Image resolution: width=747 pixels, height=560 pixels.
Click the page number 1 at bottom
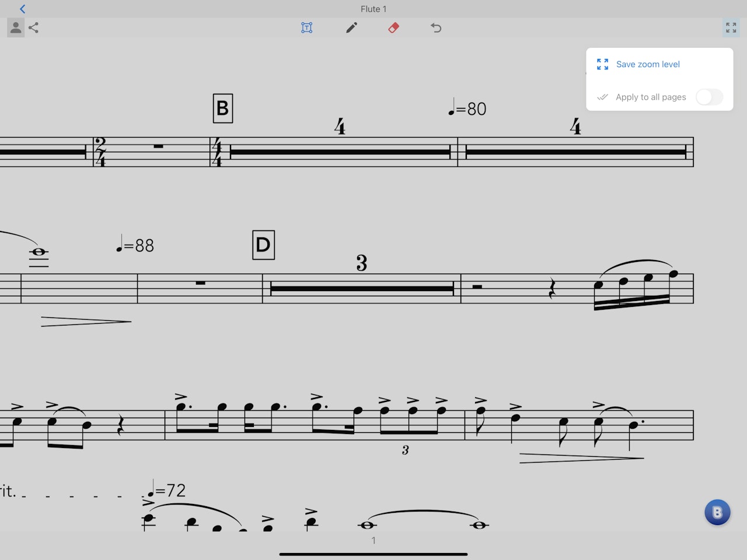pos(373,540)
